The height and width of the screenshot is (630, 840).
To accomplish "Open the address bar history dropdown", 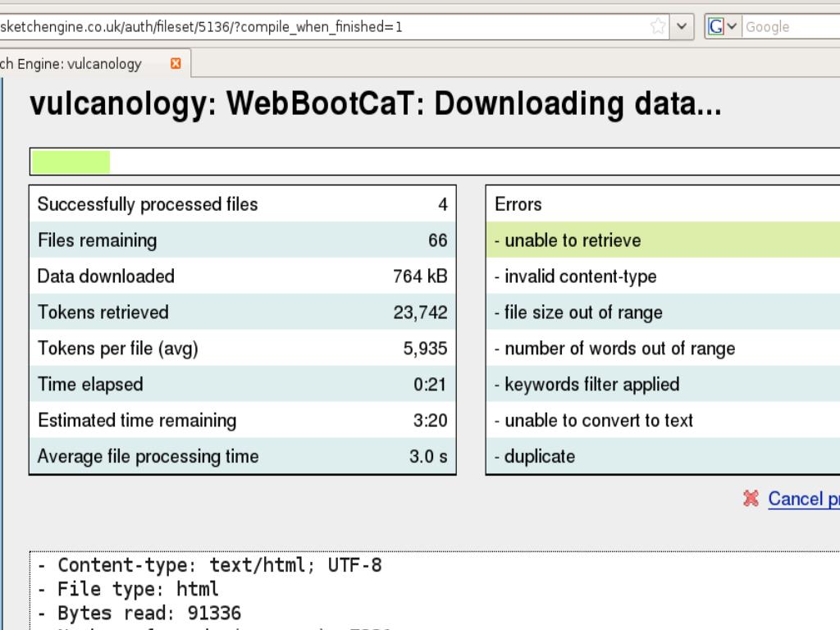I will 682,25.
